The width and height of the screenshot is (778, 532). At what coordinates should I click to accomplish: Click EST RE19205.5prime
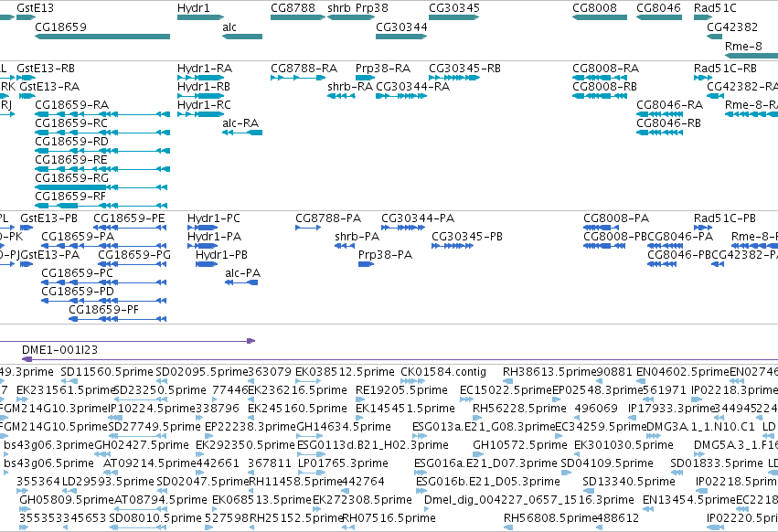click(x=401, y=390)
